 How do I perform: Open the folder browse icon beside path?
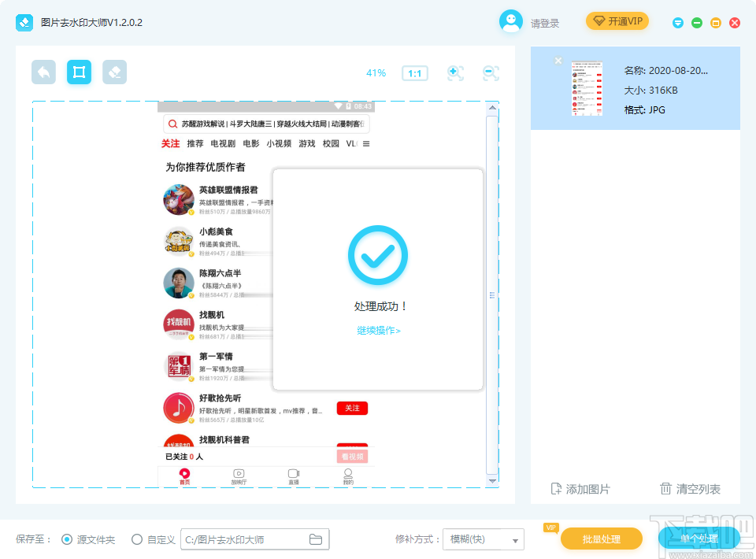click(317, 539)
